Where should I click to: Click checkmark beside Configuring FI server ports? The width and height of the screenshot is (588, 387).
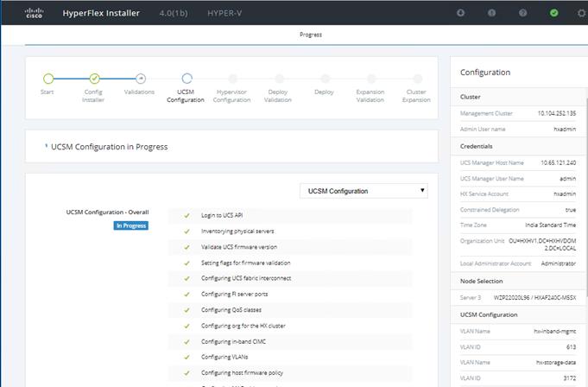pos(187,295)
